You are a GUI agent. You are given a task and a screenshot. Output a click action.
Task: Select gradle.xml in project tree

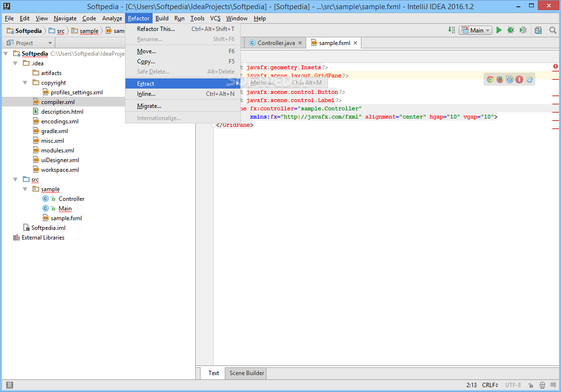(54, 131)
